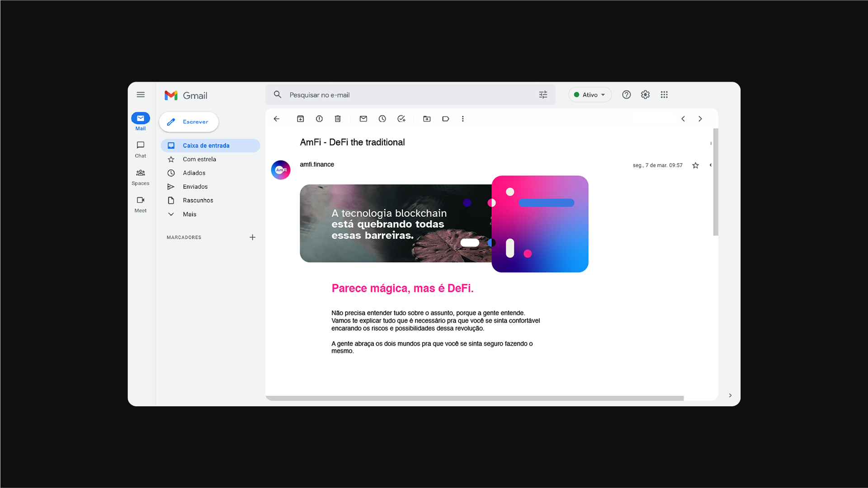Click the heading Parece mágica, mas é DeFi.
Image resolution: width=868 pixels, height=488 pixels.
(x=402, y=288)
